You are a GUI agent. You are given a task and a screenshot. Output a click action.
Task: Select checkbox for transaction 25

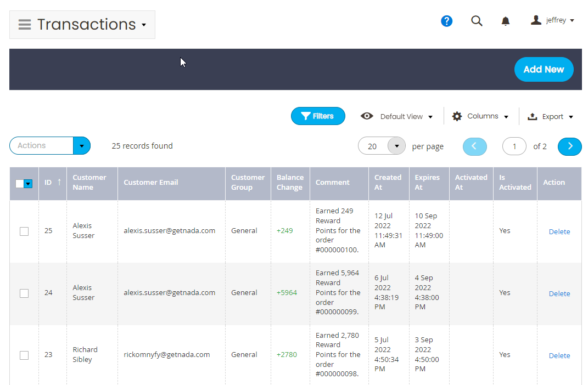pyautogui.click(x=24, y=231)
